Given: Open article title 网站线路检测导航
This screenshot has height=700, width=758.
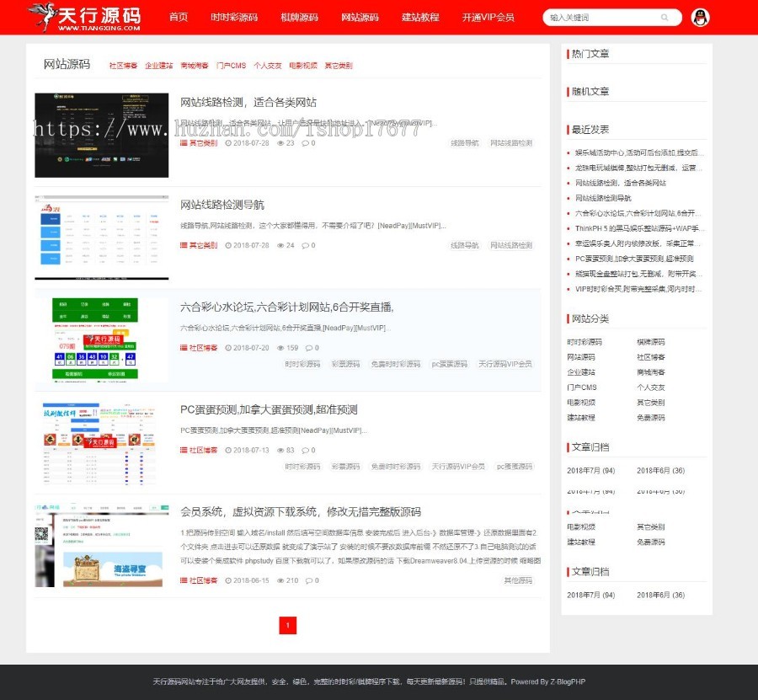Looking at the screenshot, I should [222, 205].
